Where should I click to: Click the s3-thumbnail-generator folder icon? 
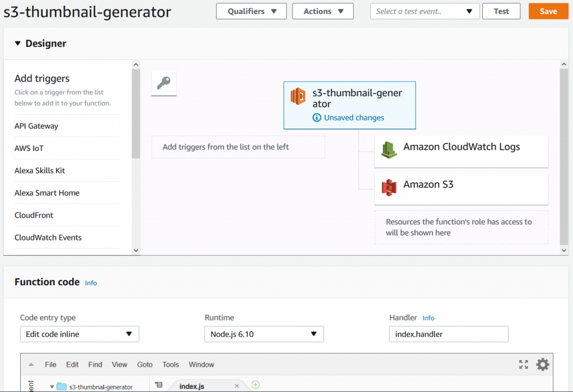click(62, 386)
